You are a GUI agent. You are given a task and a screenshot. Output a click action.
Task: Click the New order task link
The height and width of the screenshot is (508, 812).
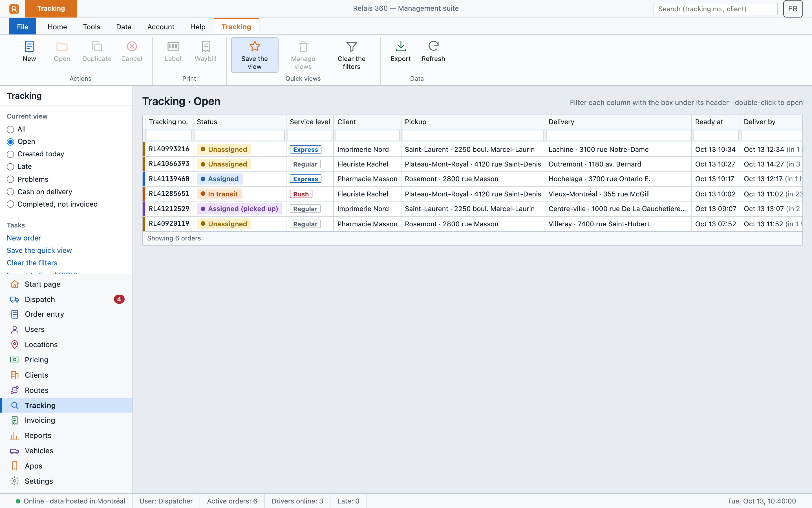(x=24, y=238)
